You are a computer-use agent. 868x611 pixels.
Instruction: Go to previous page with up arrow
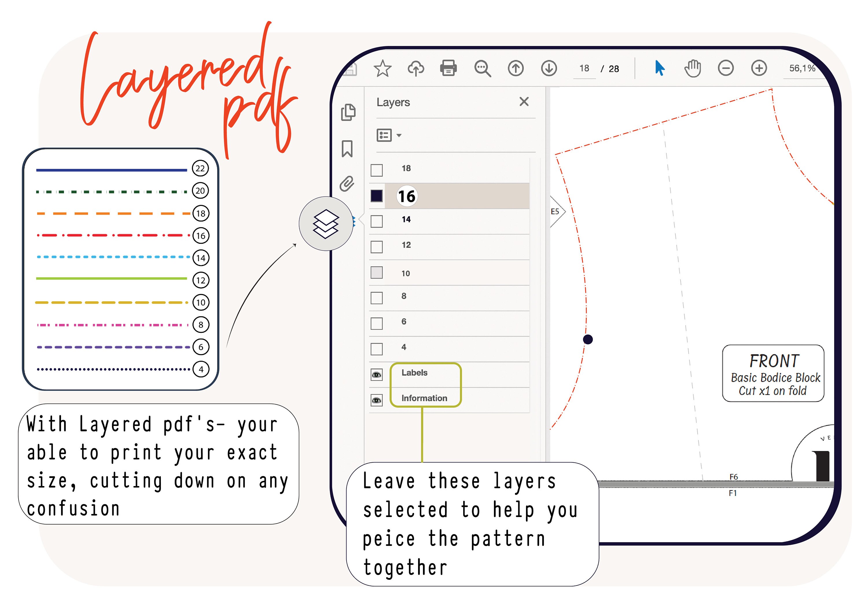[x=516, y=69]
